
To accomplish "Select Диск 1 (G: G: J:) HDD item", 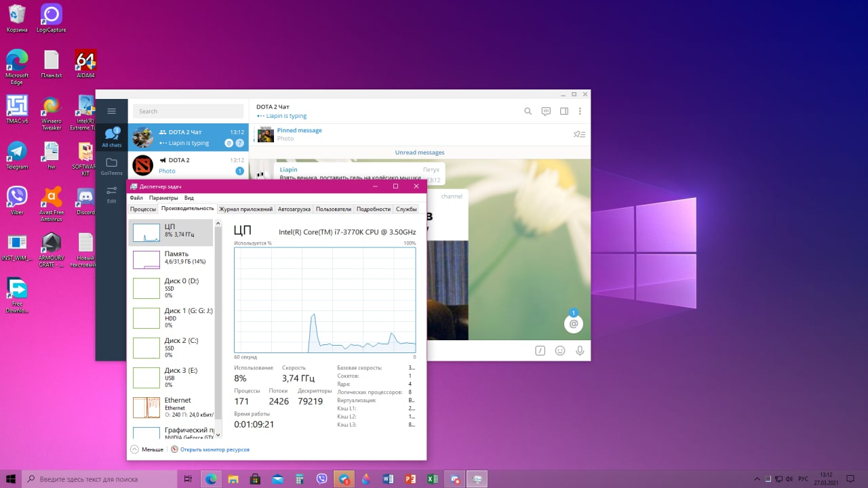I will coord(171,318).
